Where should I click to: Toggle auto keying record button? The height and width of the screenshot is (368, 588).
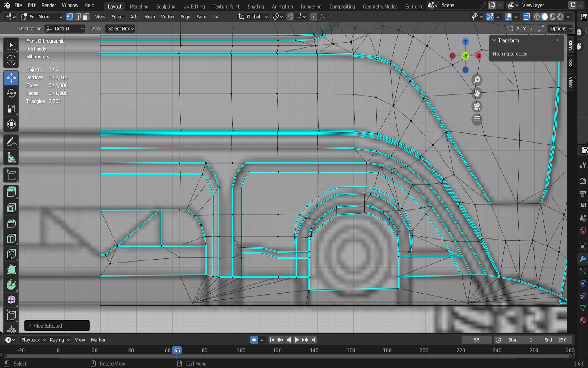pos(254,340)
